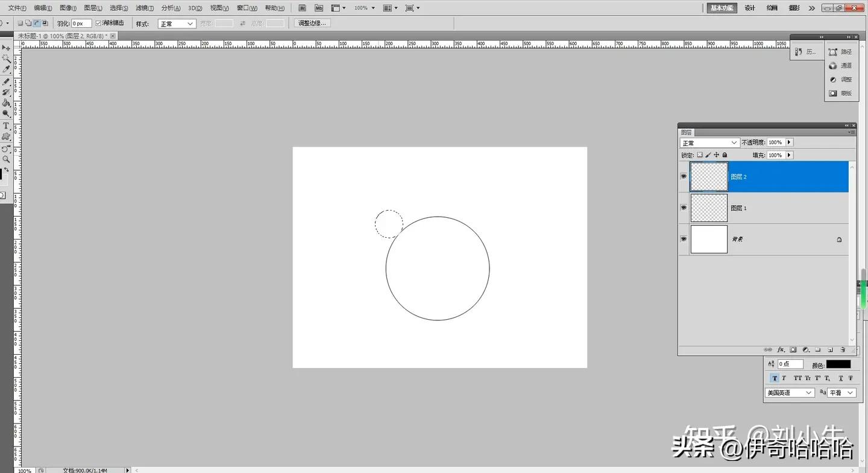This screenshot has width=868, height=473.
Task: Open the 滤镜 (Filter) menu
Action: 145,8
